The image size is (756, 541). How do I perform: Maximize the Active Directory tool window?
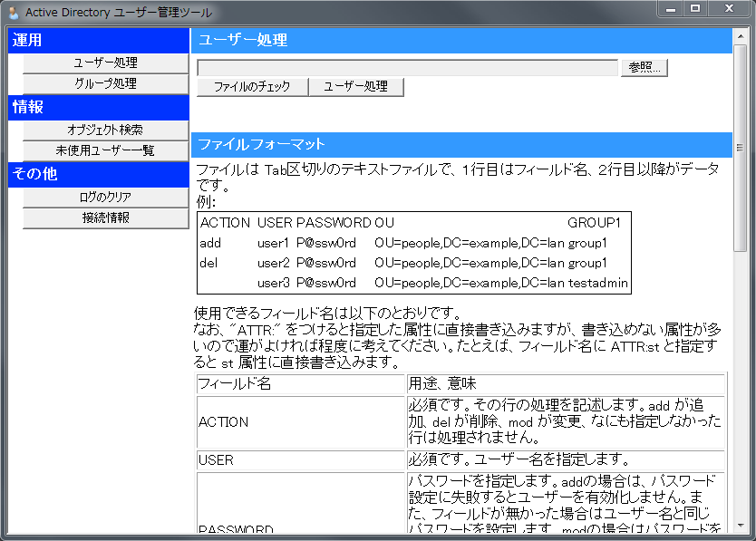click(695, 9)
